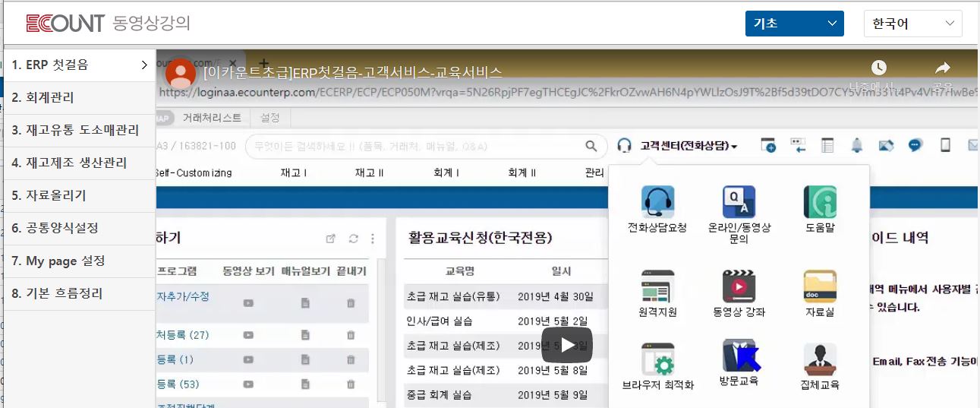This screenshot has width=980, height=408.
Task: Select 5. 자료올리기 menu item
Action: point(80,196)
